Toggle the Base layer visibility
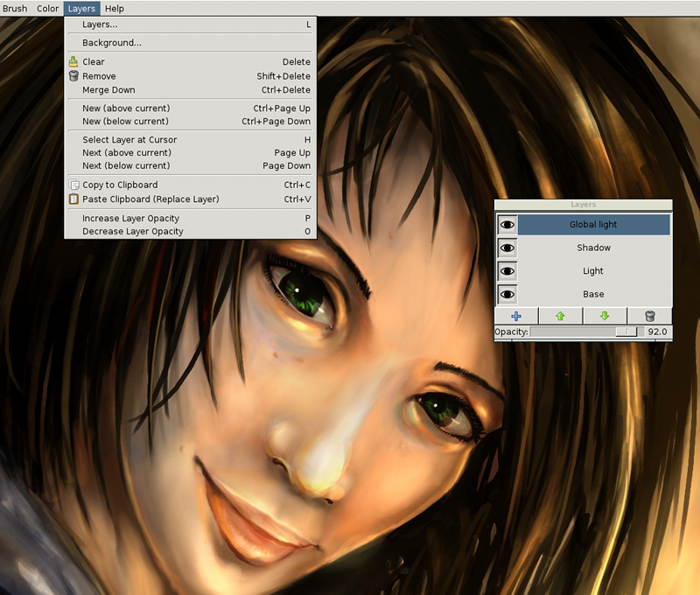Screen dimensions: 700x595 click(507, 295)
